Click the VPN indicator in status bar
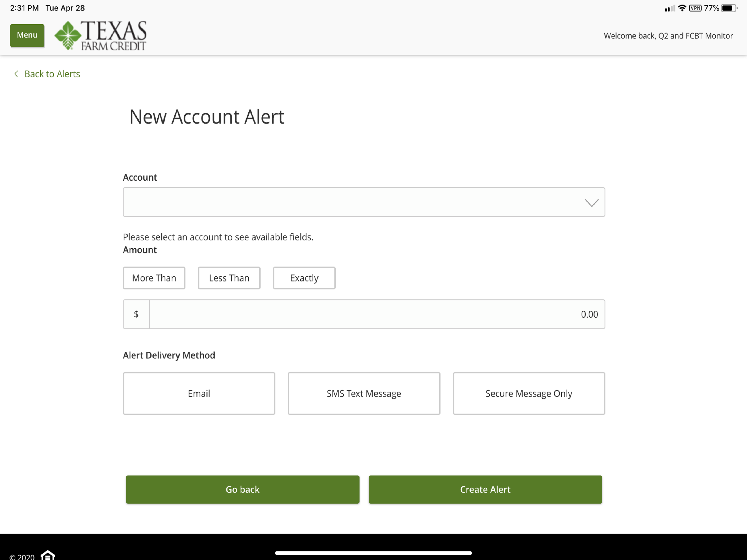747x560 pixels. [695, 8]
